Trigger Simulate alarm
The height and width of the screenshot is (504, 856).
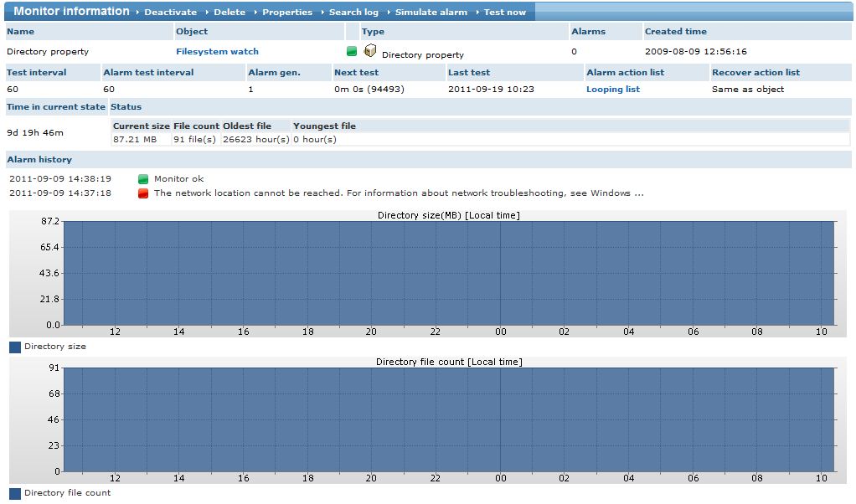point(431,13)
